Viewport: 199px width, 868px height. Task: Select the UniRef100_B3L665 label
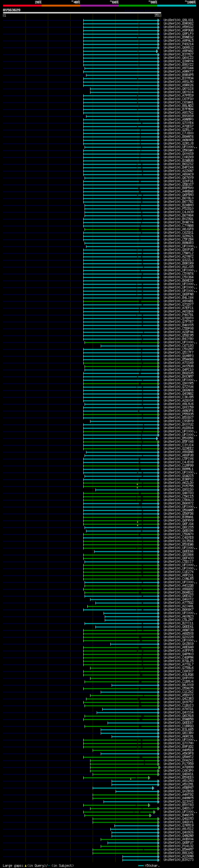[x=178, y=729]
